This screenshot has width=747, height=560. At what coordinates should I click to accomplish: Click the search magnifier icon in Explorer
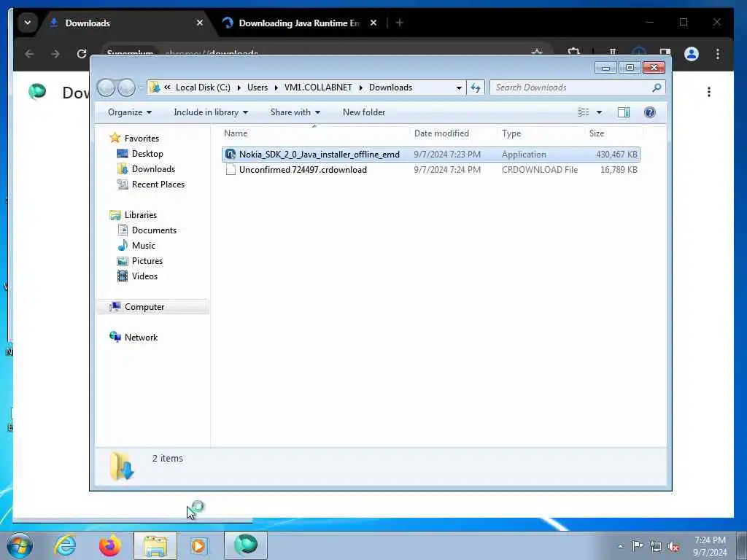[657, 87]
